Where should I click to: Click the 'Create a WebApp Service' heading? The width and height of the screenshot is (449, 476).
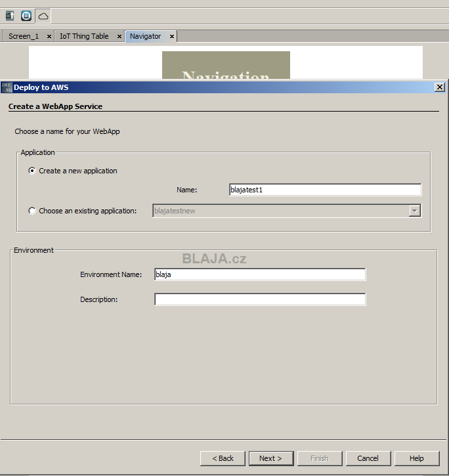[55, 106]
